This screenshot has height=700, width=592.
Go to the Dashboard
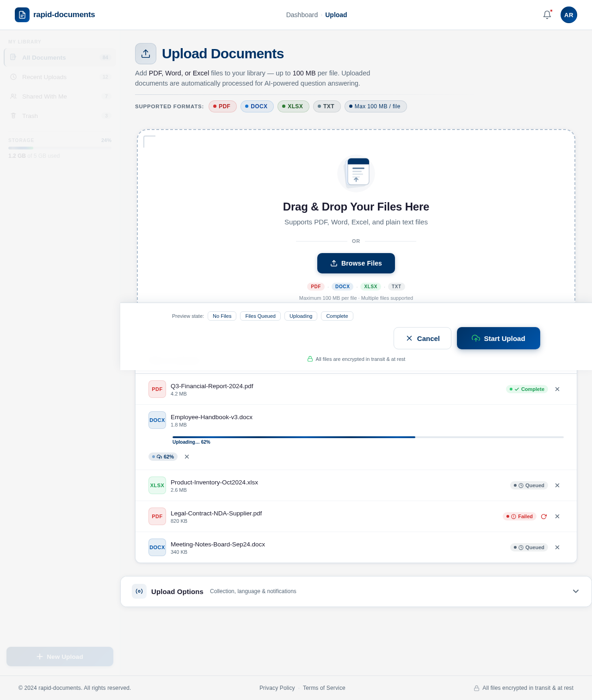click(x=302, y=15)
